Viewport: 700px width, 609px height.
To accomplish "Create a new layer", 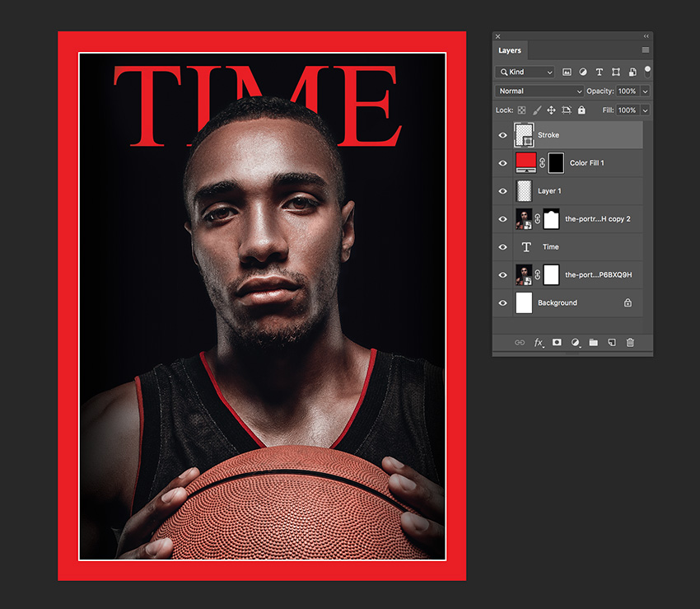I will (x=612, y=342).
